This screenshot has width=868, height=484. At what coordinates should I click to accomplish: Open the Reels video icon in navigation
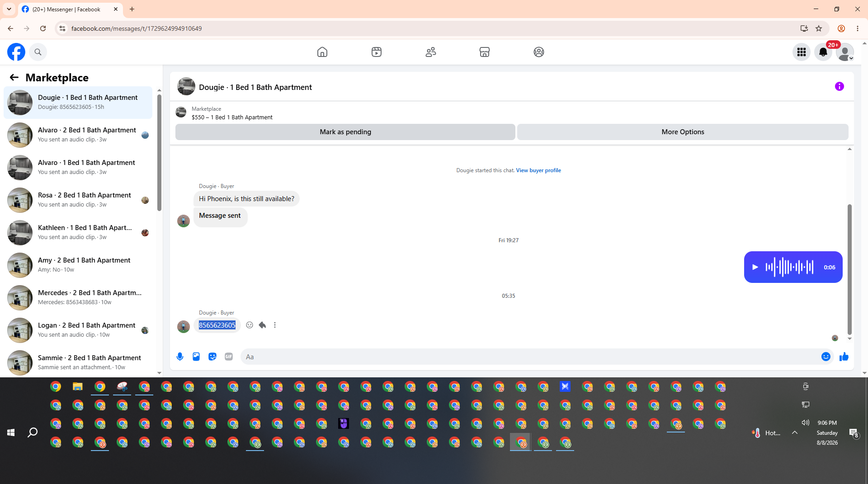[x=377, y=52]
